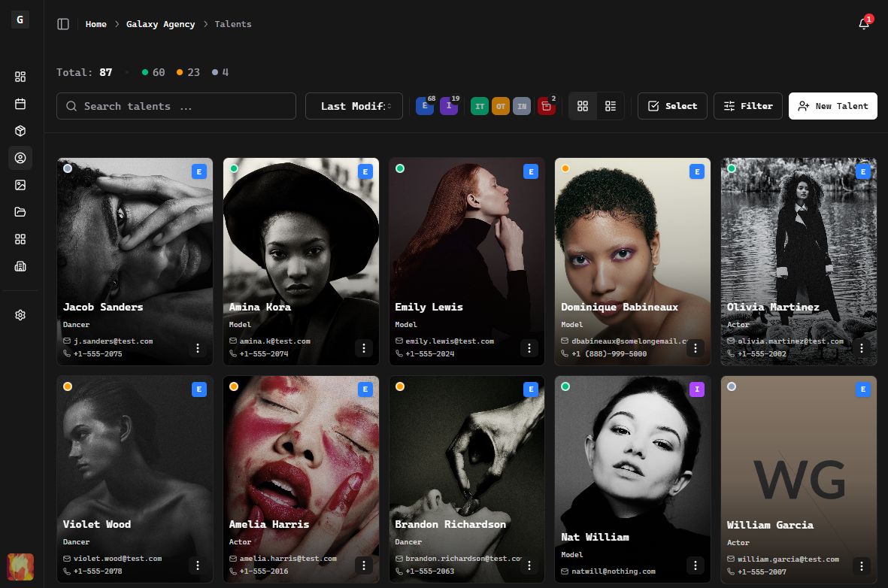Collapse the sidebar using the panel icon

coord(63,24)
